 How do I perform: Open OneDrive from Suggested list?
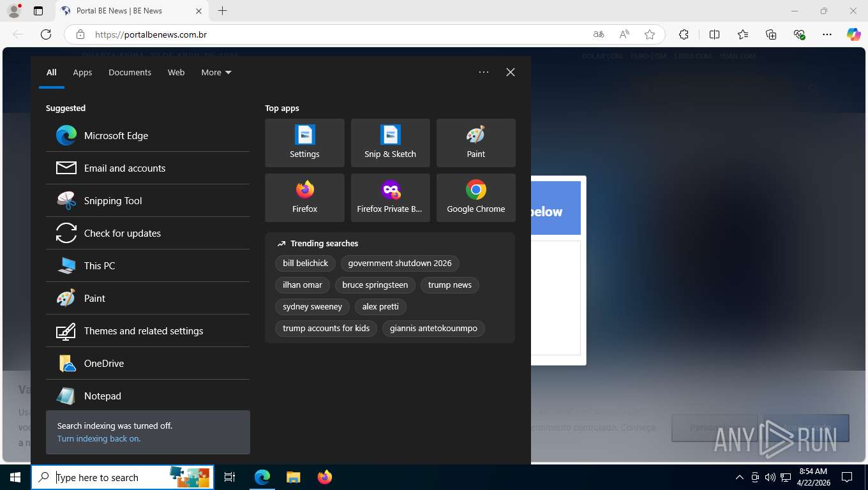point(147,363)
